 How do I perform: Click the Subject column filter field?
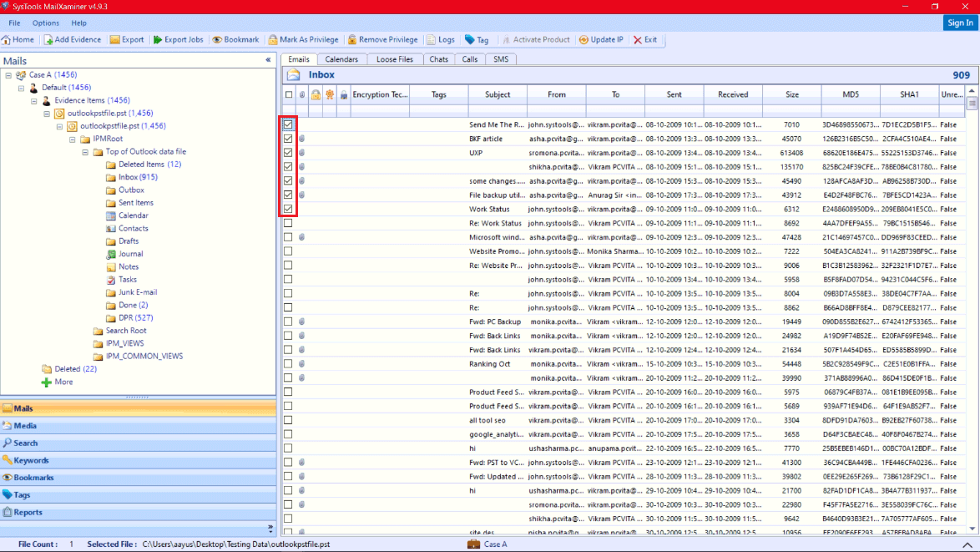click(x=498, y=110)
